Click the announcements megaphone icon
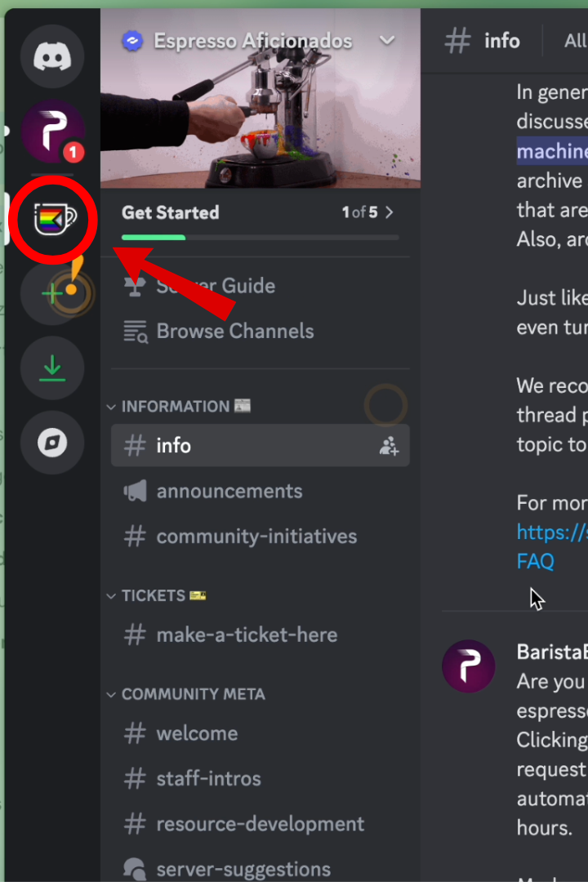Screen dimensions: 588x882 click(135, 491)
